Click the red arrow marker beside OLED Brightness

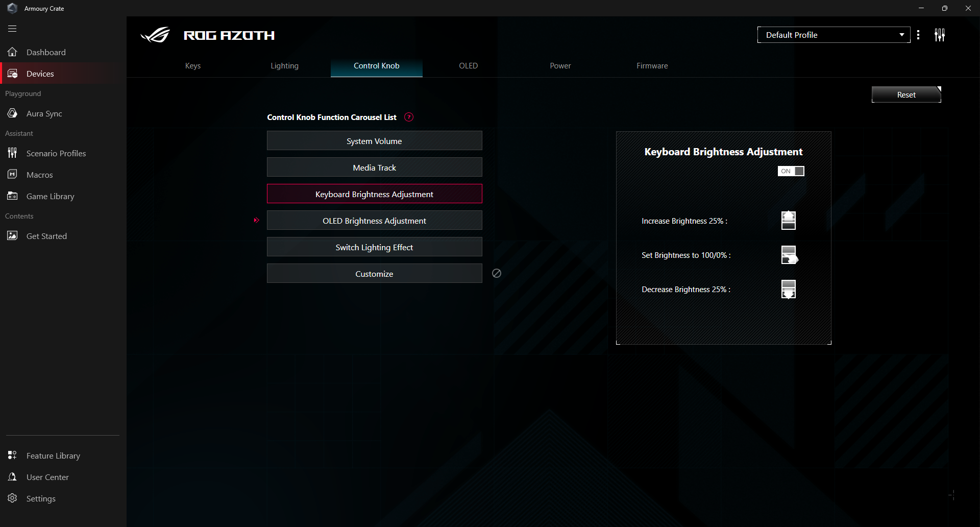pyautogui.click(x=256, y=220)
